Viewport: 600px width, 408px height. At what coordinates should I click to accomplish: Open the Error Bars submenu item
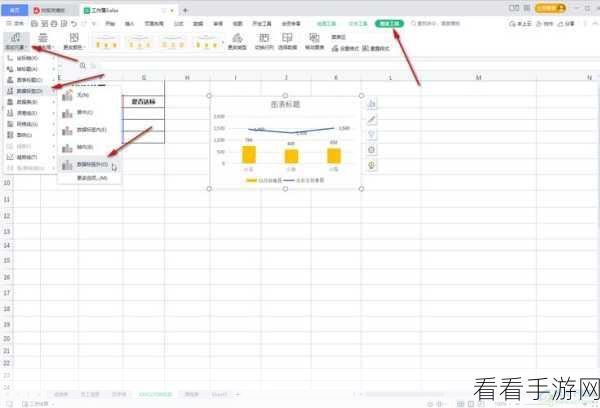tap(30, 113)
